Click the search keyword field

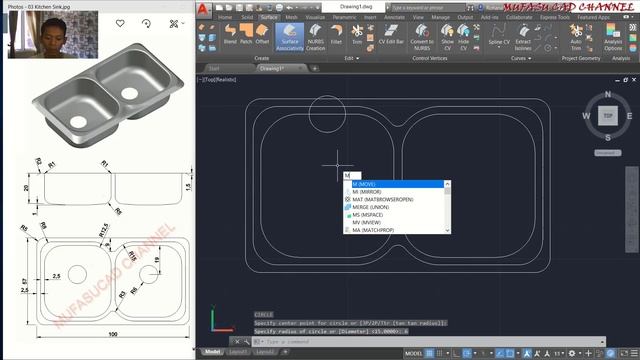[428, 8]
